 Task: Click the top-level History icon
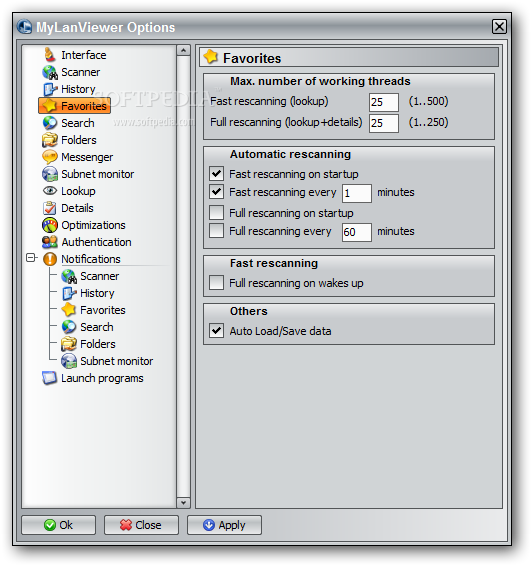tap(50, 89)
